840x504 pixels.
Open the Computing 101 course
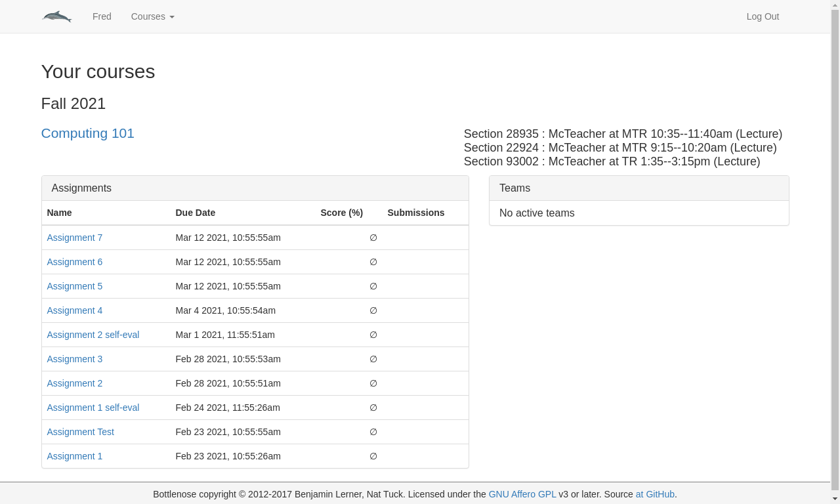coord(87,133)
